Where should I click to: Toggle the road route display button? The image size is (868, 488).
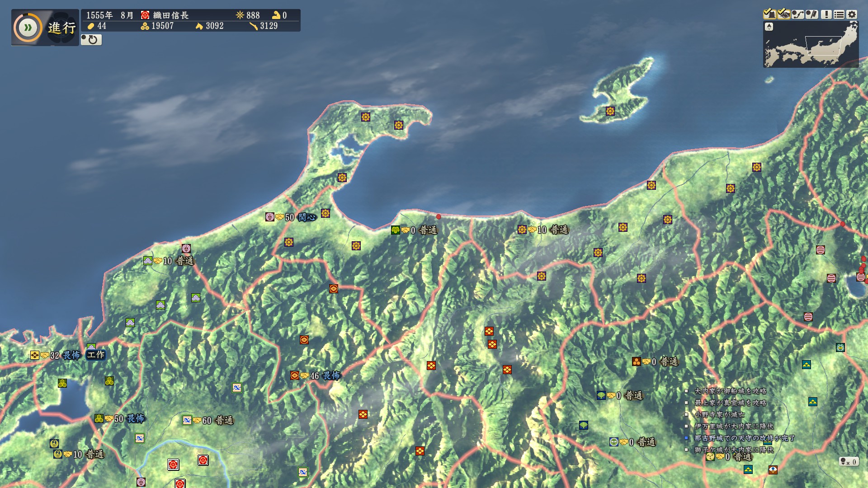click(798, 14)
